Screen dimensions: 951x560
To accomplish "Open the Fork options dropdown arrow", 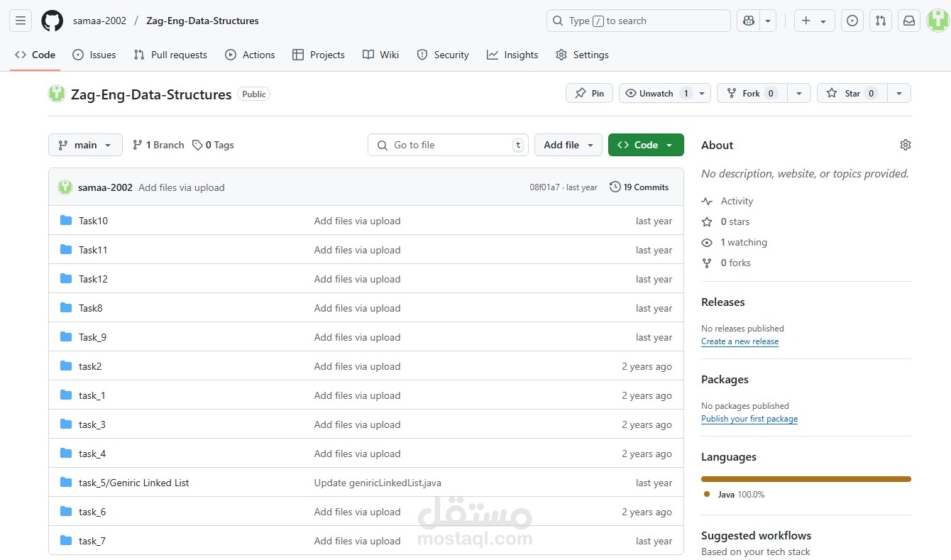I will pyautogui.click(x=799, y=93).
